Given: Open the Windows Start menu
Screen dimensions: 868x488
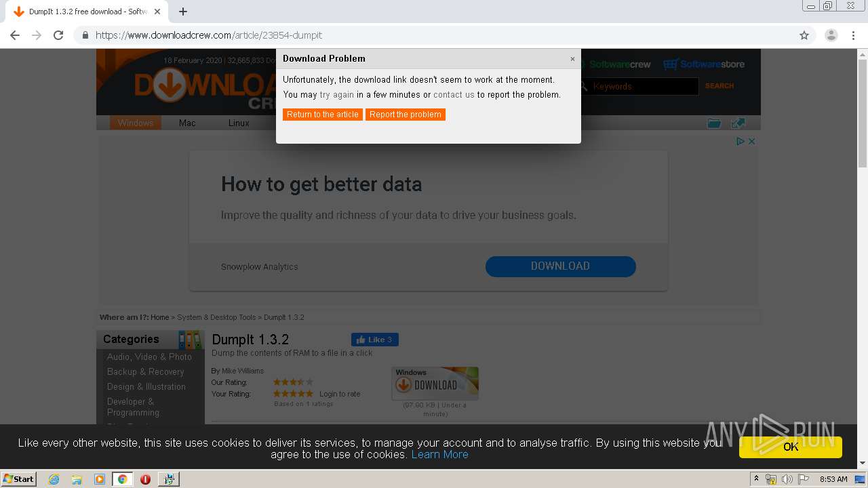Looking at the screenshot, I should pos(19,479).
